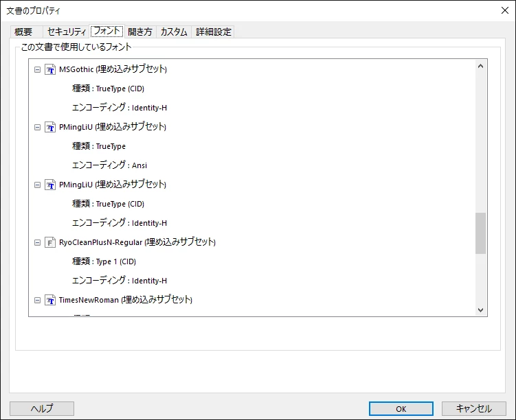Select the PMingLiU row above 種類 : TrueType
Image resolution: width=516 pixels, height=420 pixels.
pos(113,127)
